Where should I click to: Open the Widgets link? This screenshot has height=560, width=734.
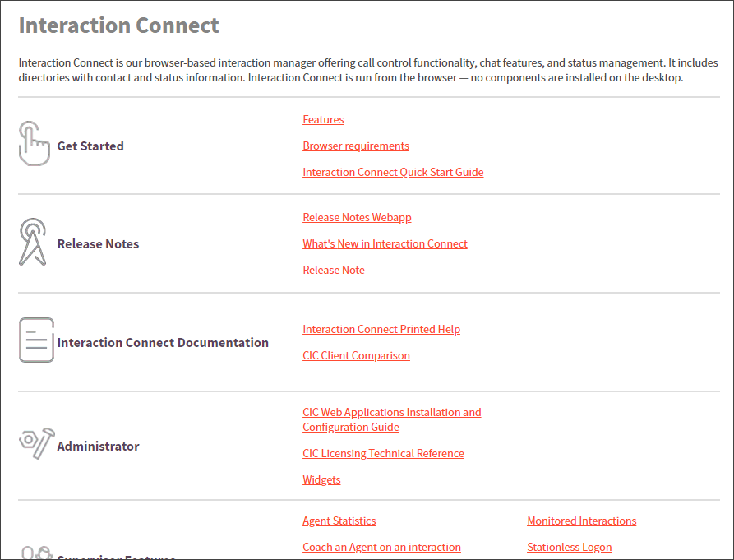pyautogui.click(x=321, y=480)
